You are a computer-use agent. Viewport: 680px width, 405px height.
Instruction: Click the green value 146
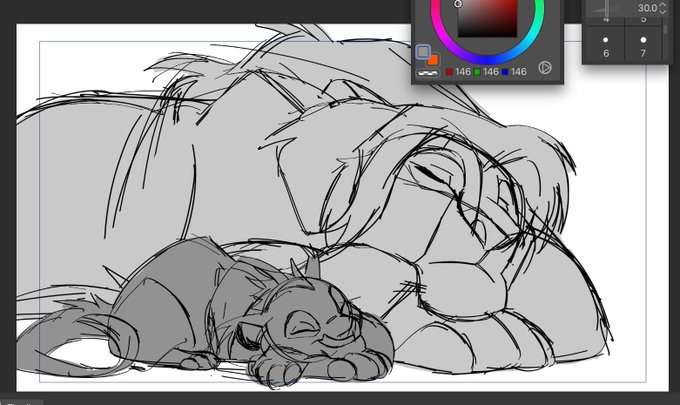(490, 72)
